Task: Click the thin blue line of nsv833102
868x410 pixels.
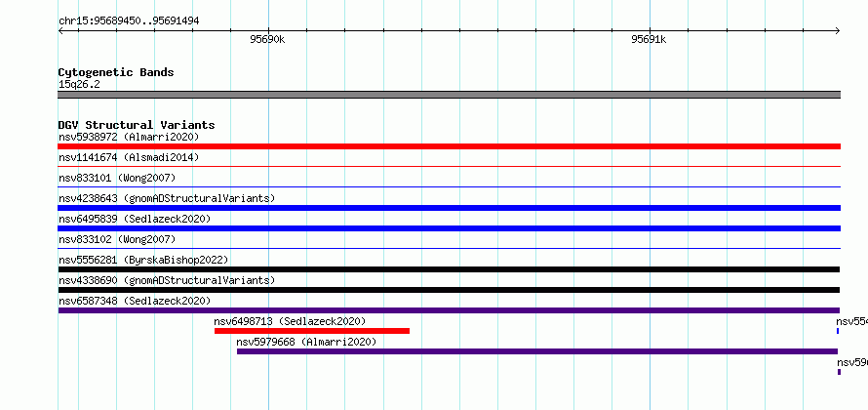Action: coord(449,248)
